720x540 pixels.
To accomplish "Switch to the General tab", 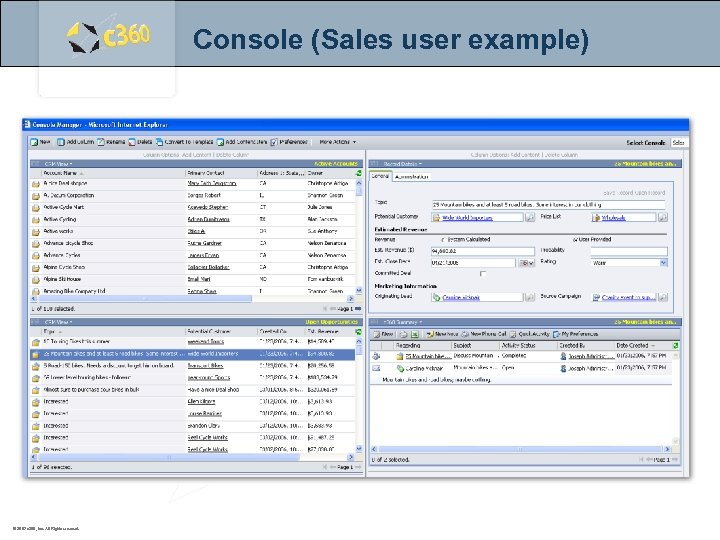I will point(380,176).
